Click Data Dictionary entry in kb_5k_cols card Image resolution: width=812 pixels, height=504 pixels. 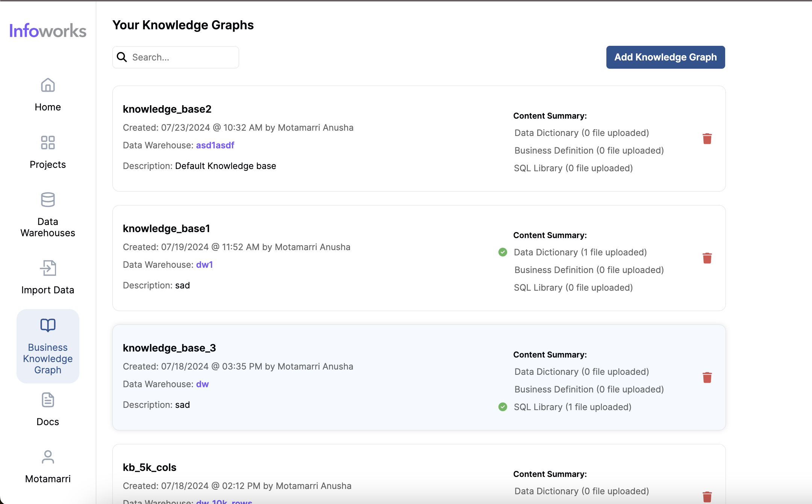(x=582, y=491)
